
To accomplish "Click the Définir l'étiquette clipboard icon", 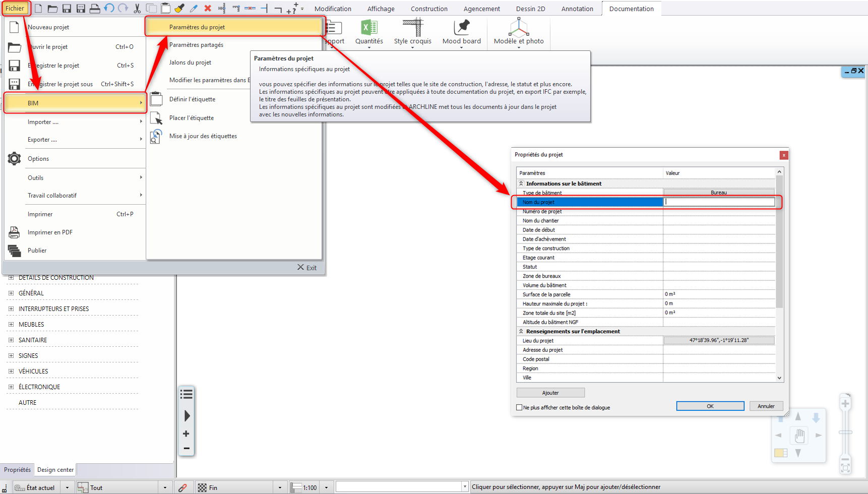I will pos(156,99).
